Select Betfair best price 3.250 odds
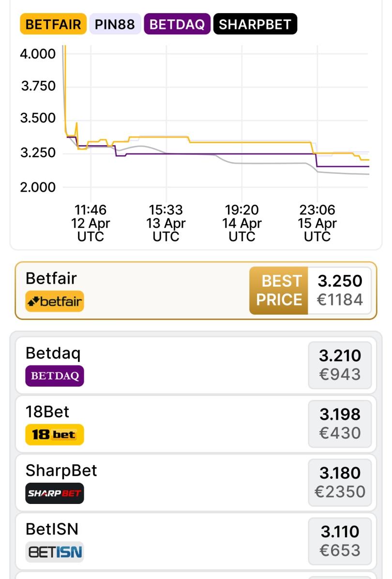 pyautogui.click(x=340, y=290)
